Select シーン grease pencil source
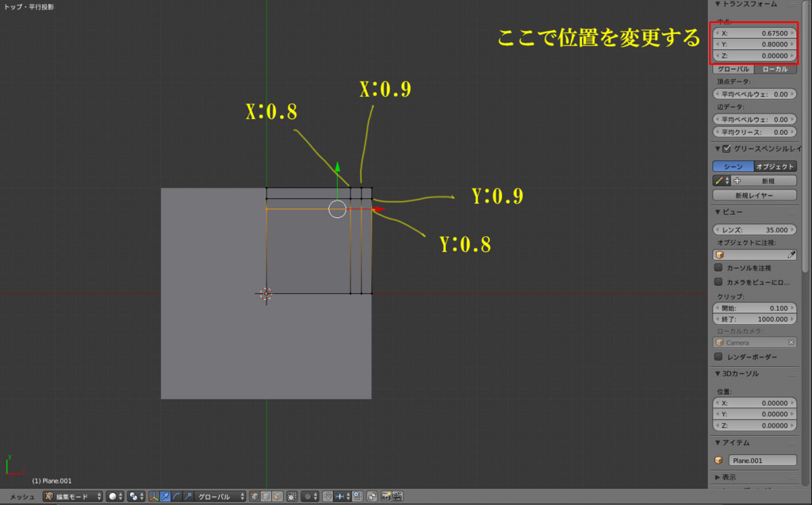This screenshot has width=812, height=505. pos(733,166)
